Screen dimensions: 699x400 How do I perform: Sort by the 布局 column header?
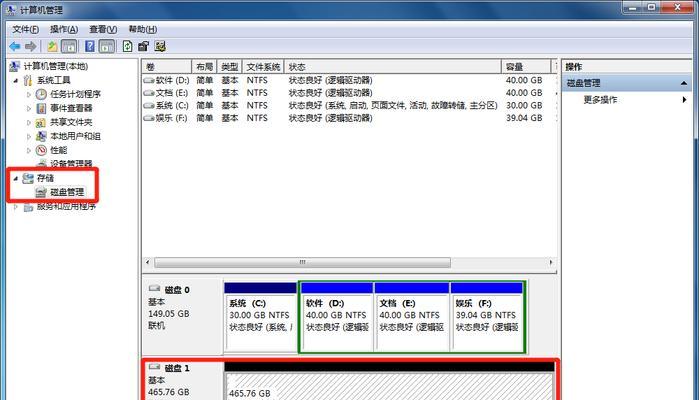click(x=204, y=67)
